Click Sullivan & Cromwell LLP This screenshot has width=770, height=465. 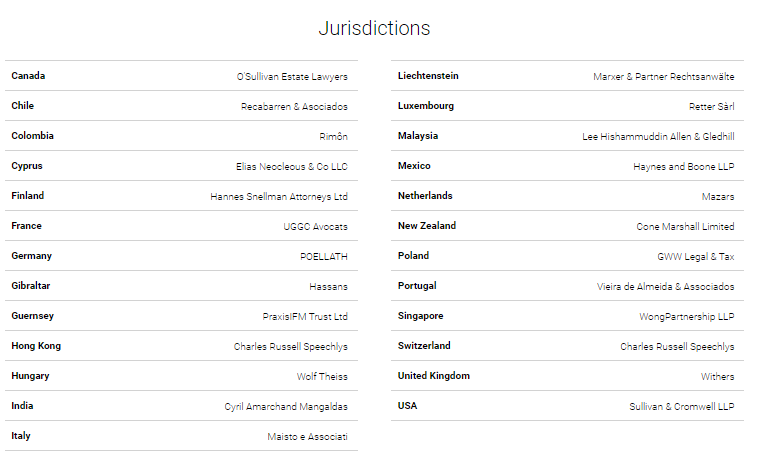click(x=681, y=406)
